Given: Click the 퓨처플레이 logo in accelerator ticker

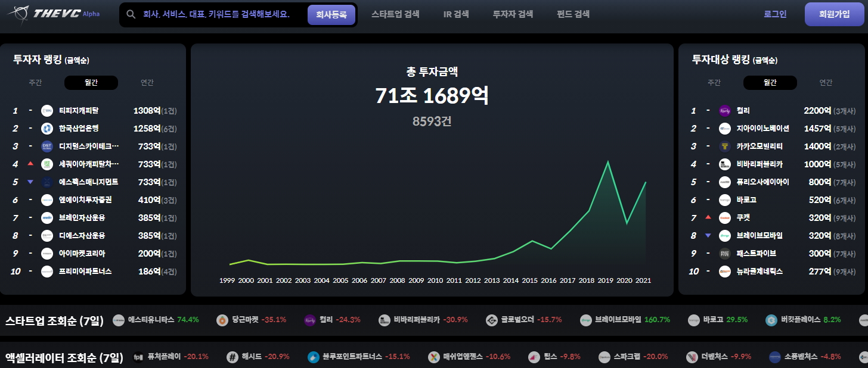Looking at the screenshot, I should coord(138,357).
